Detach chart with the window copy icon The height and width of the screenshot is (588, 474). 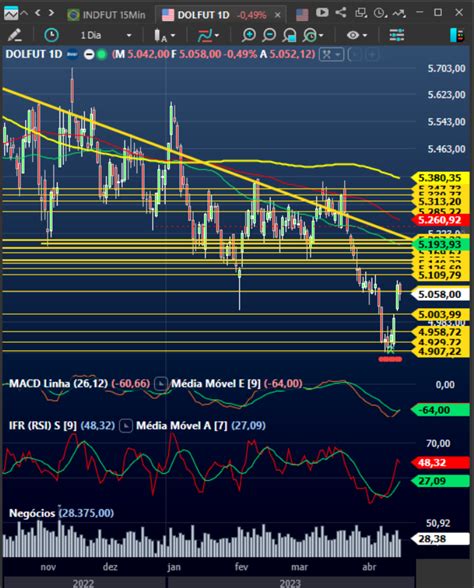pyautogui.click(x=361, y=13)
